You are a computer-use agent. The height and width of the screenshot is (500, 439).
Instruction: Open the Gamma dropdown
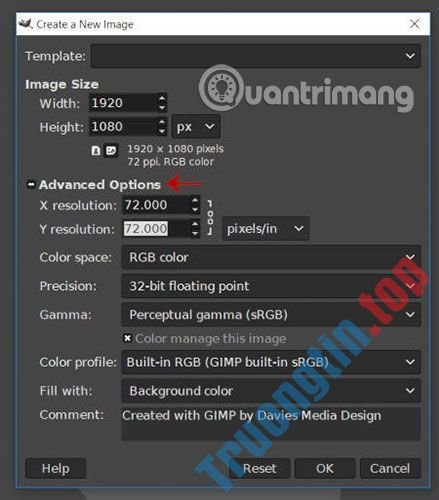(x=271, y=314)
